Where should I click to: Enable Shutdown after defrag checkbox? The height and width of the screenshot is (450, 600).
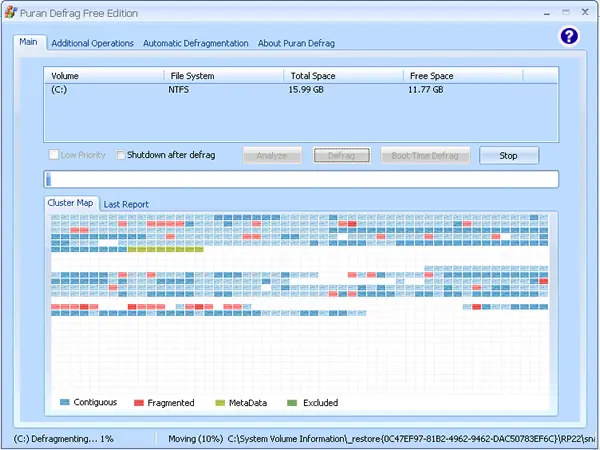121,155
